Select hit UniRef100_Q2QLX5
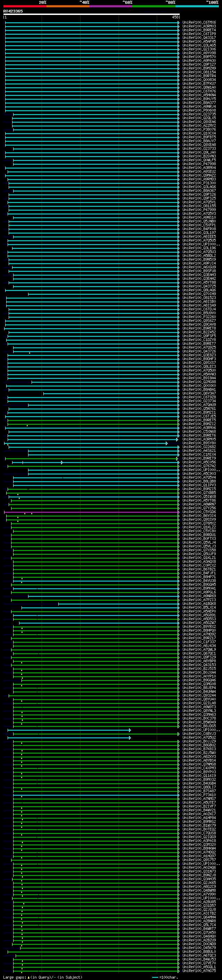The image size is (222, 980). pyautogui.click(x=199, y=118)
